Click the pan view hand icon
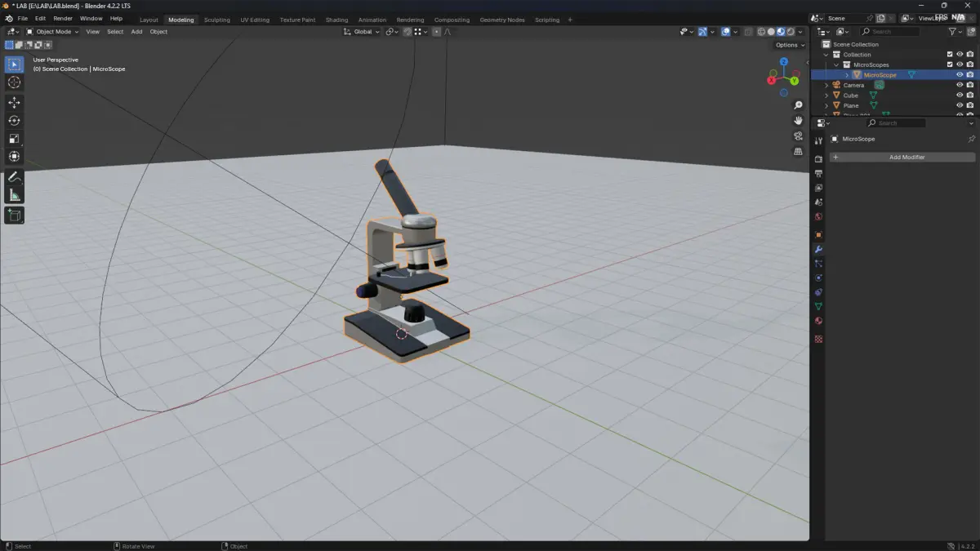 point(798,121)
